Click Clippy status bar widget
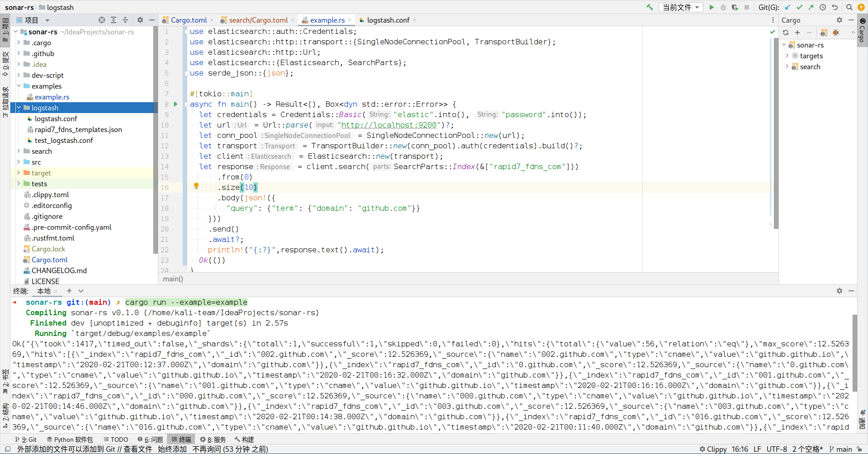Image resolution: width=868 pixels, height=454 pixels. coord(713,449)
